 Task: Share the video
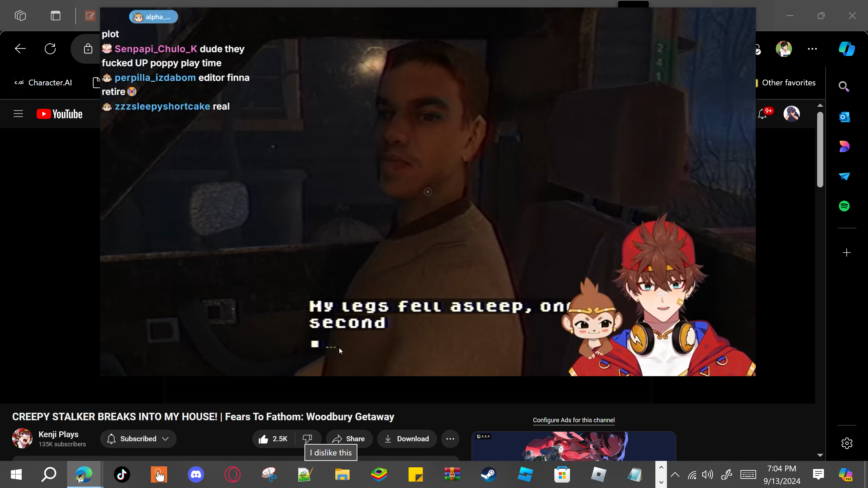(x=349, y=439)
